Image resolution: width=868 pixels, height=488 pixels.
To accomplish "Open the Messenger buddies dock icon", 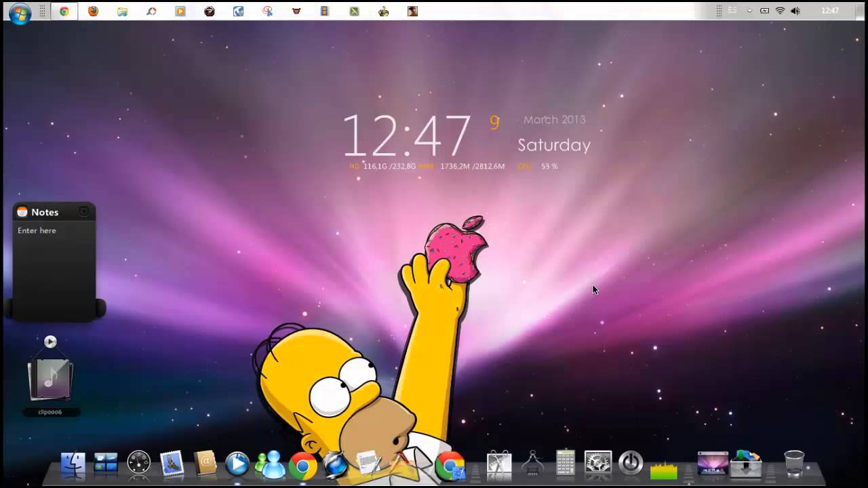I will [x=270, y=464].
